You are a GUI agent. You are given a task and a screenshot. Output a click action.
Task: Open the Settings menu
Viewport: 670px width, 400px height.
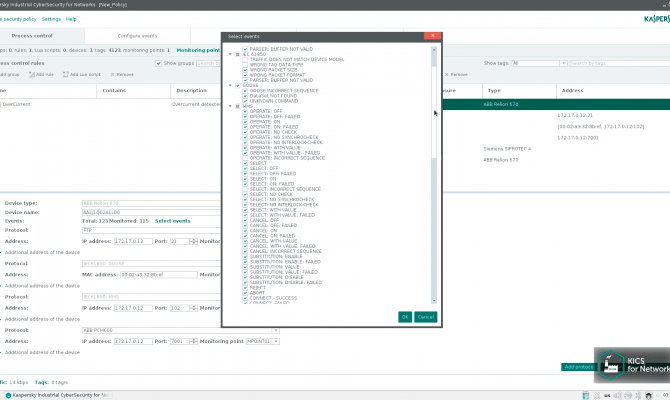(x=51, y=19)
